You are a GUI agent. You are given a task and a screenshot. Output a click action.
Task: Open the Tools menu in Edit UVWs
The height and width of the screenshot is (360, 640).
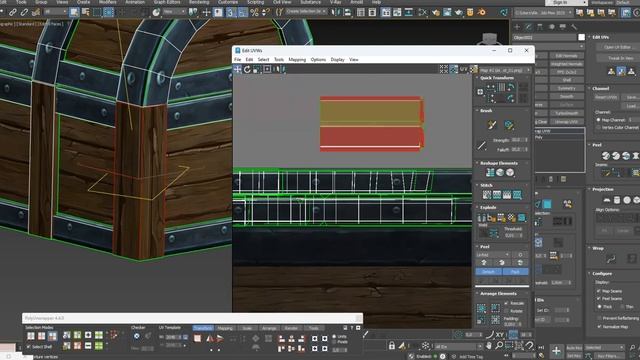coord(279,60)
